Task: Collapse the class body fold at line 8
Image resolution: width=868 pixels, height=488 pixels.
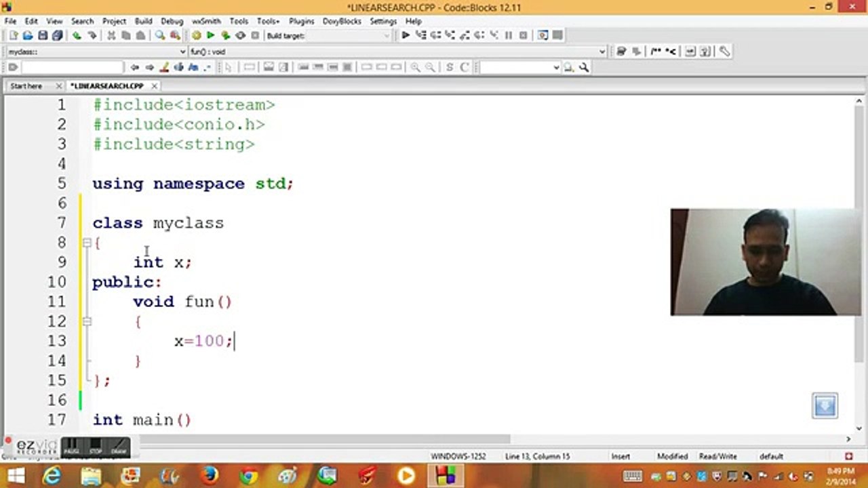Action: tap(86, 242)
